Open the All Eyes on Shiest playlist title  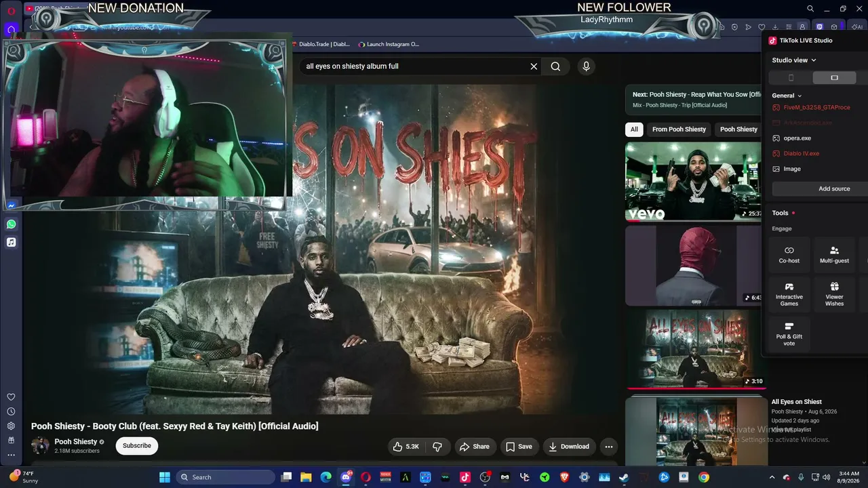coord(796,402)
